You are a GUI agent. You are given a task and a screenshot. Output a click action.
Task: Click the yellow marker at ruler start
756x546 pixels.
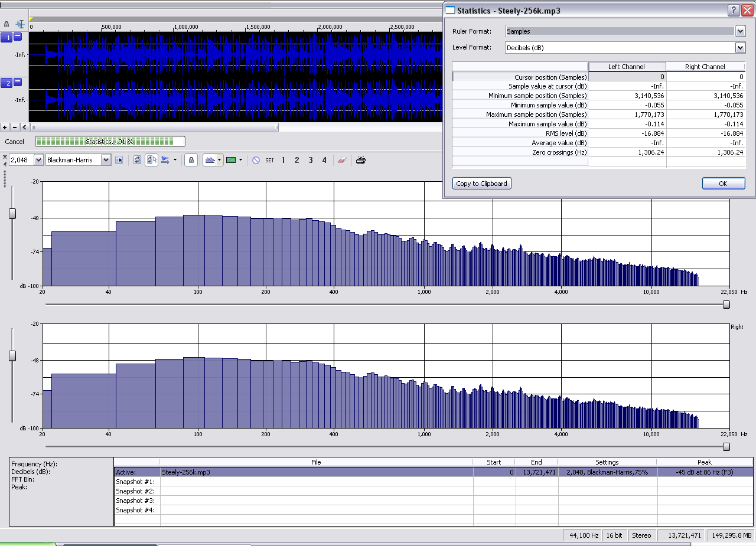31,19
